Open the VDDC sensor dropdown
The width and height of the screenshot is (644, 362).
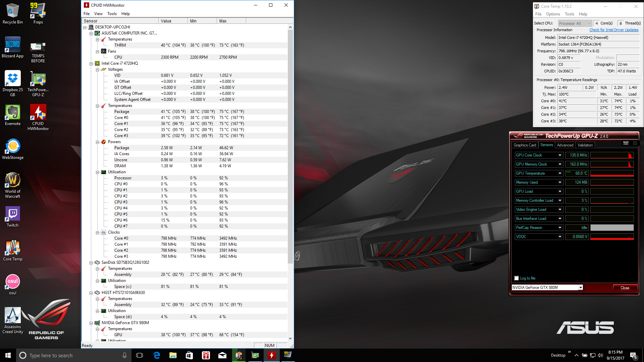pyautogui.click(x=560, y=237)
